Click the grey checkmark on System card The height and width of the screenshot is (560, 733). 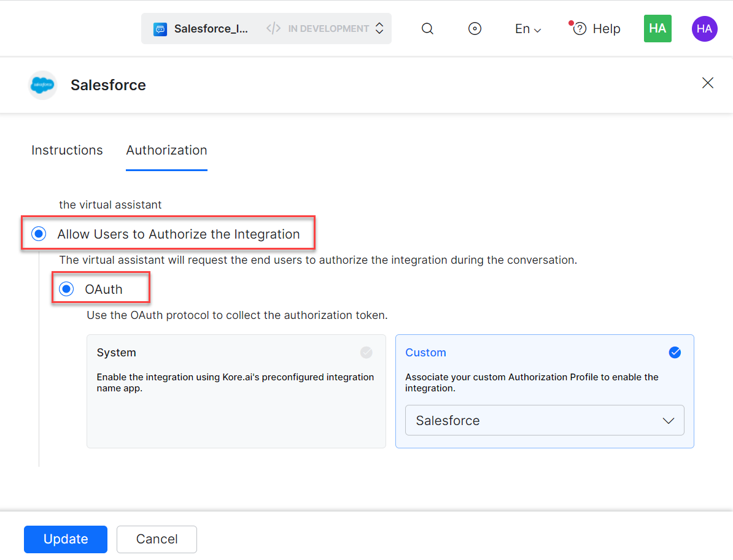pyautogui.click(x=366, y=353)
